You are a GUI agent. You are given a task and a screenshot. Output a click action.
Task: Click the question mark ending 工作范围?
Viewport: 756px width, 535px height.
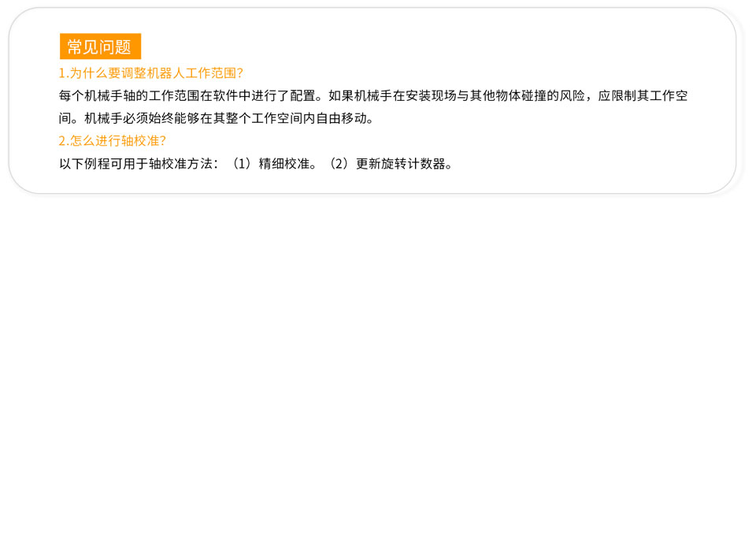pyautogui.click(x=240, y=72)
